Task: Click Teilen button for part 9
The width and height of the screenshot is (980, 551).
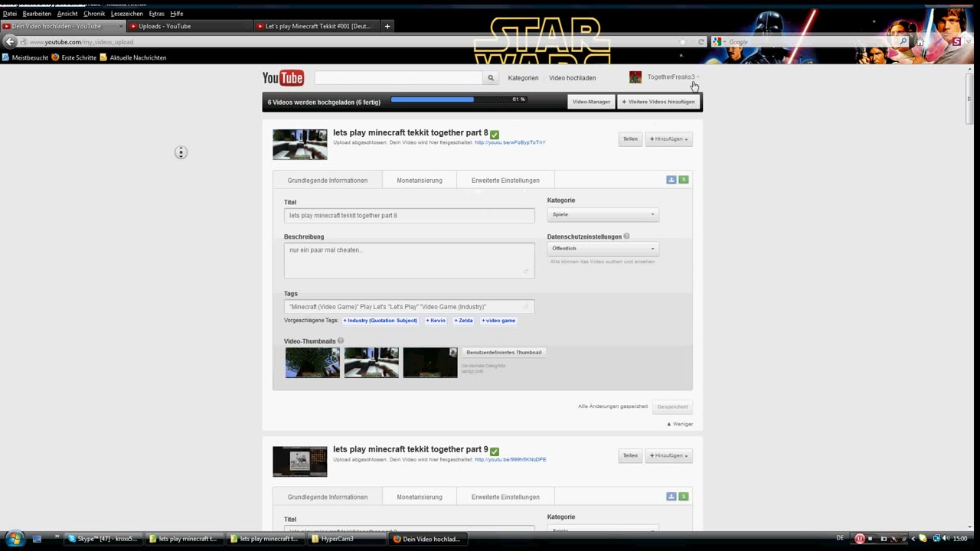Action: tap(630, 456)
